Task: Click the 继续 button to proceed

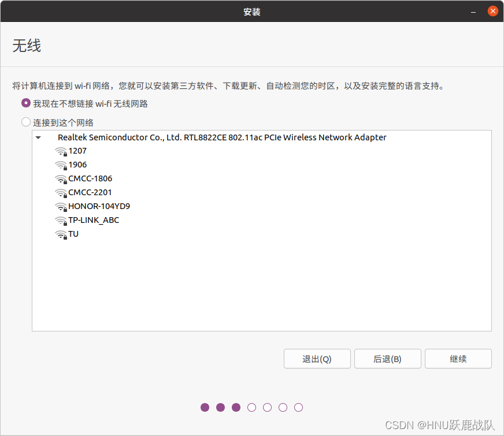Action: (x=458, y=359)
